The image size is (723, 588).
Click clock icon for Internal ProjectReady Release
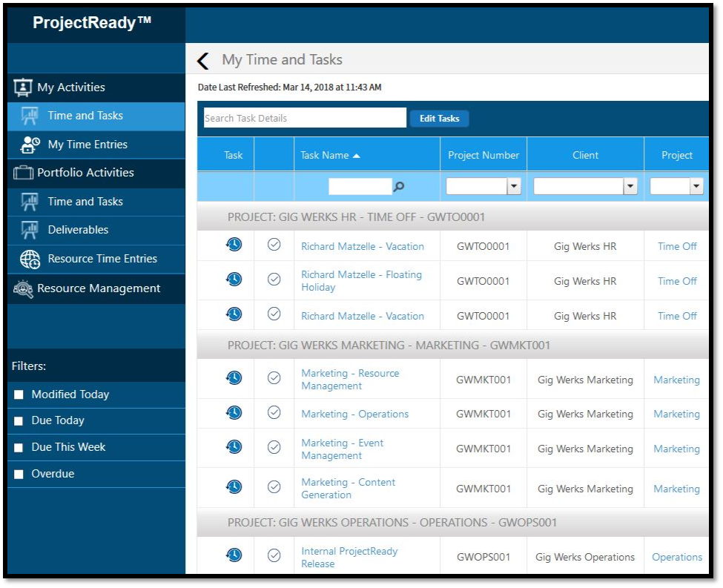pyautogui.click(x=234, y=555)
